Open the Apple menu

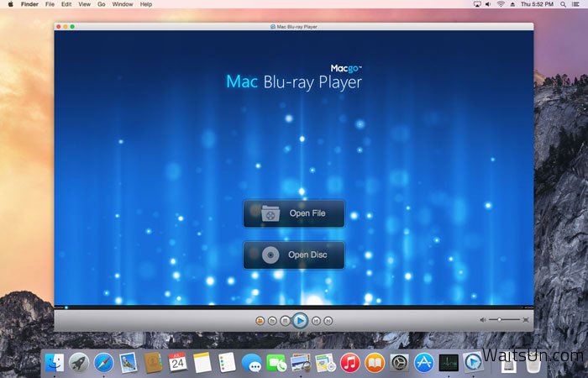9,4
